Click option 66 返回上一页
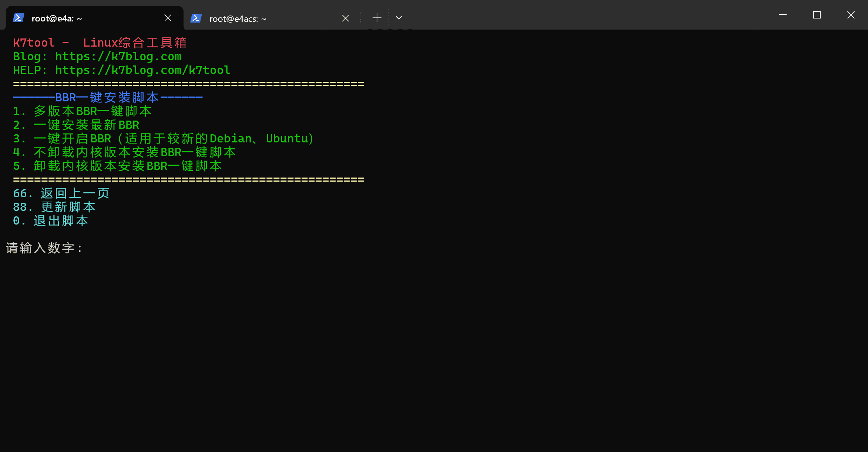Viewport: 868px width, 452px height. [x=61, y=193]
